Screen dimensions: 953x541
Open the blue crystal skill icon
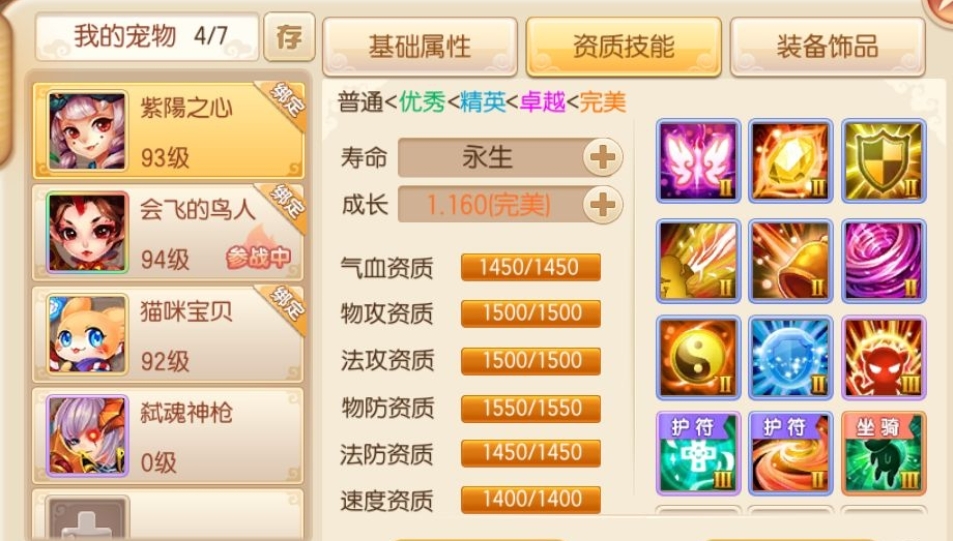790,357
